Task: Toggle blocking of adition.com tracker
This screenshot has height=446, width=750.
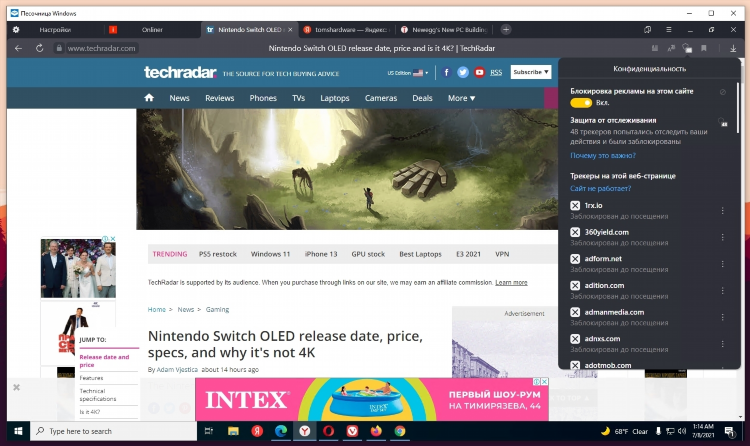Action: 575,286
